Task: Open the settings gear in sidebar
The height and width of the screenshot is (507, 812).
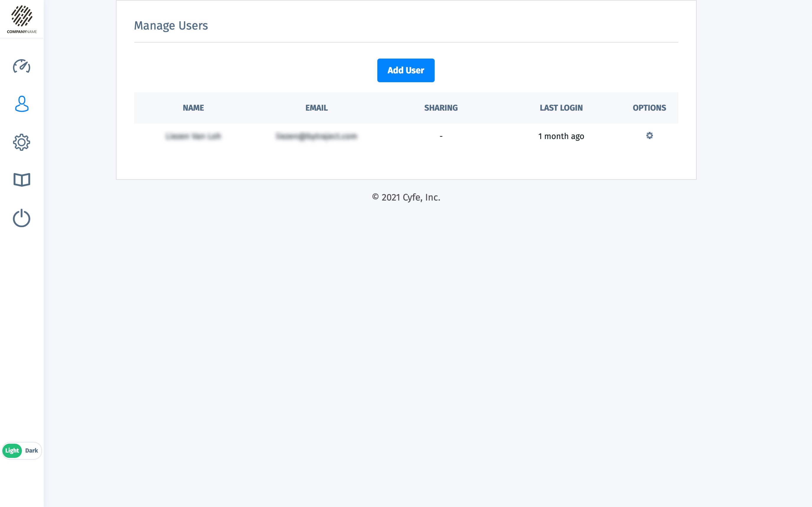Action: pos(22,142)
